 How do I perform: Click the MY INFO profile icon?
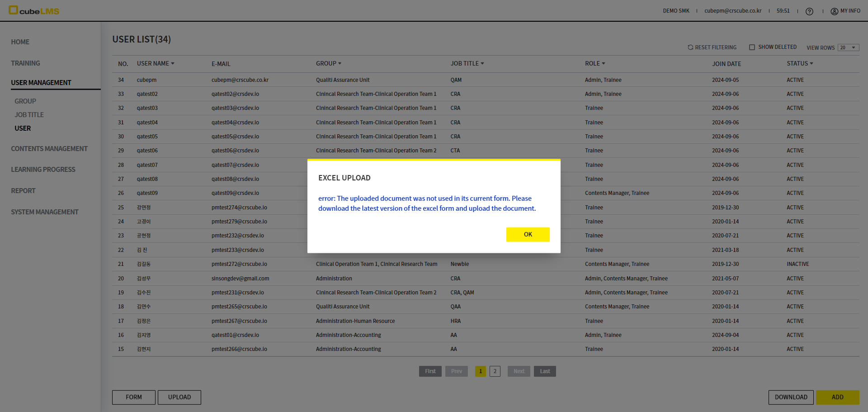tap(834, 11)
